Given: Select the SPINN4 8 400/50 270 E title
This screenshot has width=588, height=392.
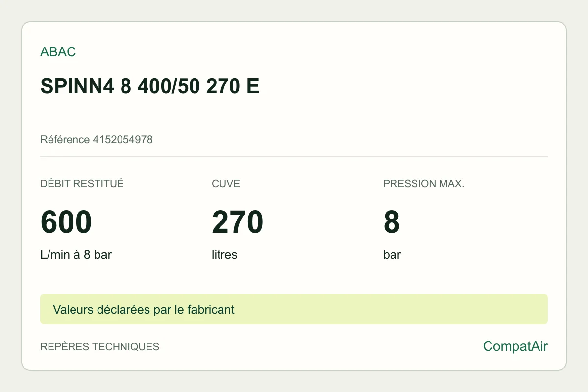Looking at the screenshot, I should click(149, 87).
